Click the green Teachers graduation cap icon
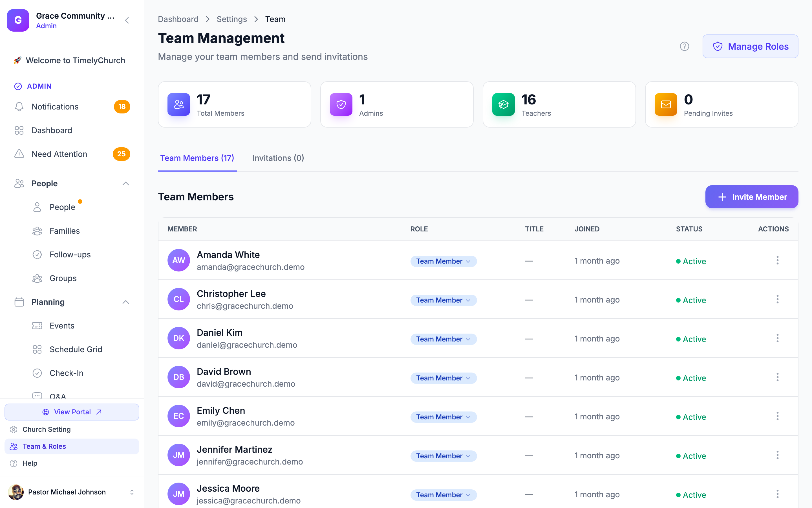 click(x=503, y=104)
